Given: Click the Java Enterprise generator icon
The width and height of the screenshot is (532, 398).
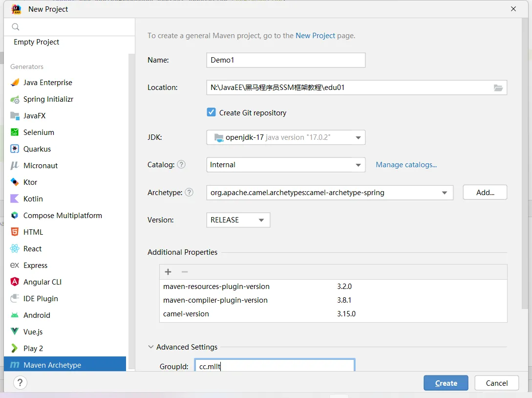Looking at the screenshot, I should [x=15, y=83].
